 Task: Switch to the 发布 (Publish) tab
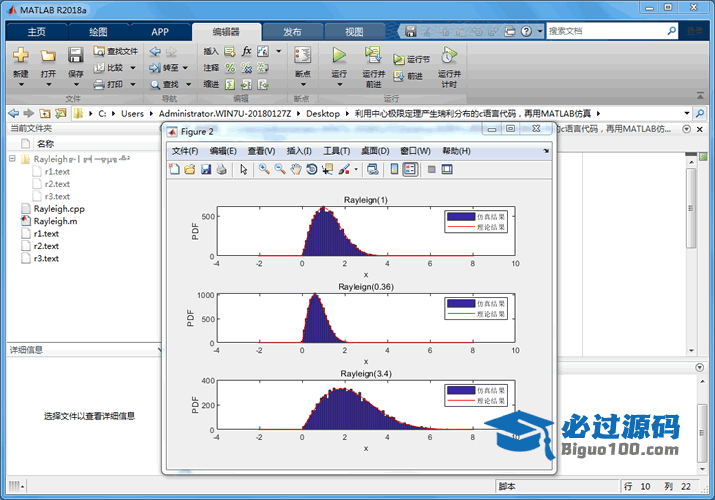pyautogui.click(x=292, y=32)
